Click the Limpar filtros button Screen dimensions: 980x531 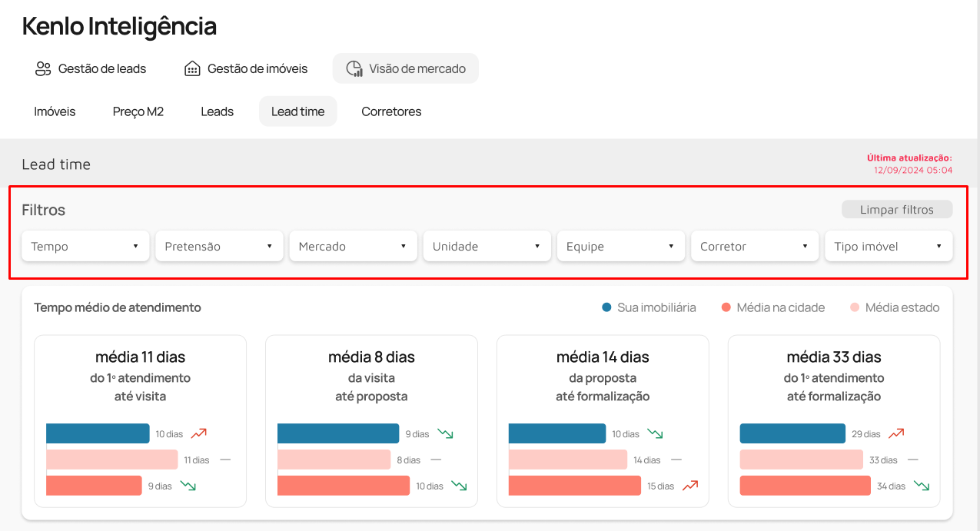click(896, 209)
